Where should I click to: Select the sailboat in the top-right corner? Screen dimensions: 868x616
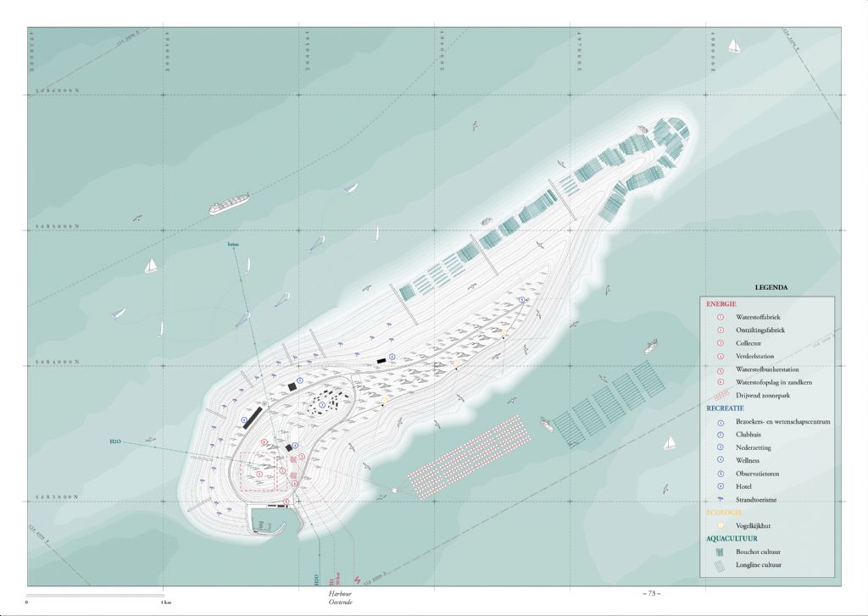[733, 46]
